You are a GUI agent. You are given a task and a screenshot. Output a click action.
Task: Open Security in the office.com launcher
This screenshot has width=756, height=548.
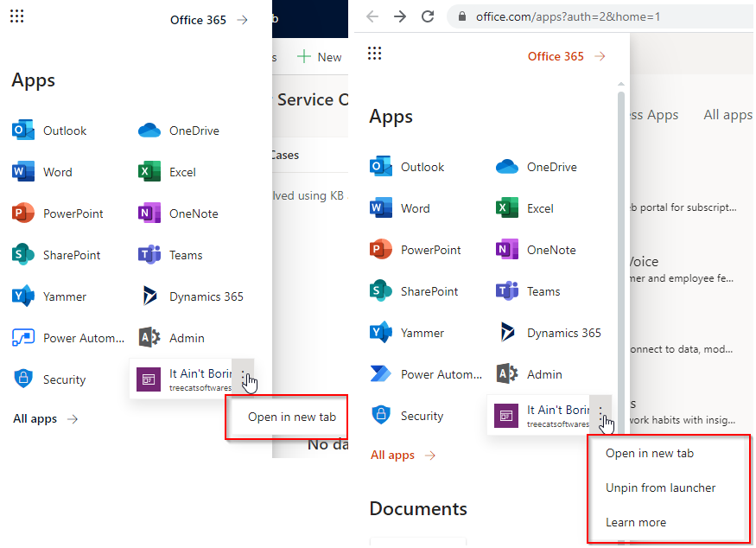coord(406,416)
